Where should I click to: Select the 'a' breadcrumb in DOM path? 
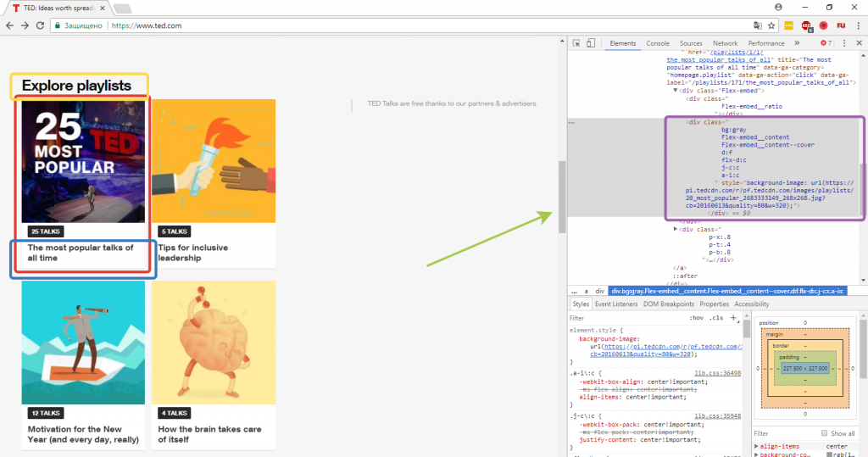[587, 291]
